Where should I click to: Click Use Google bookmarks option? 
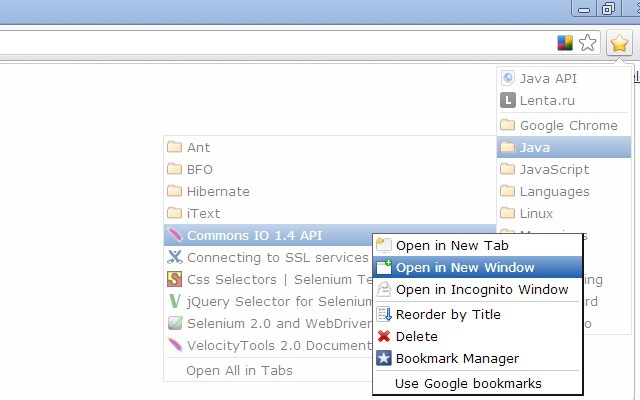[x=468, y=383]
